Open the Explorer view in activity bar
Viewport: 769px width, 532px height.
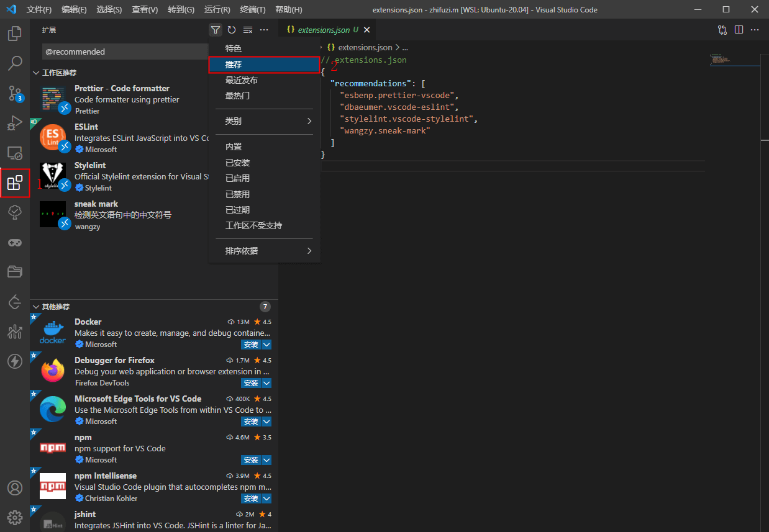pos(15,34)
